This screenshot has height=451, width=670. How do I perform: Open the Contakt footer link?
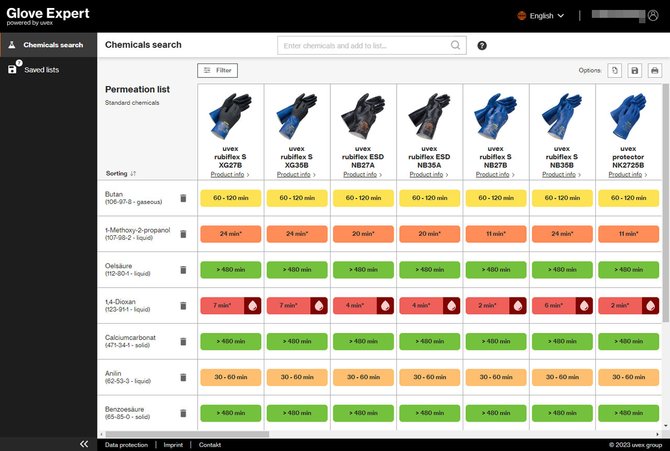coord(210,445)
